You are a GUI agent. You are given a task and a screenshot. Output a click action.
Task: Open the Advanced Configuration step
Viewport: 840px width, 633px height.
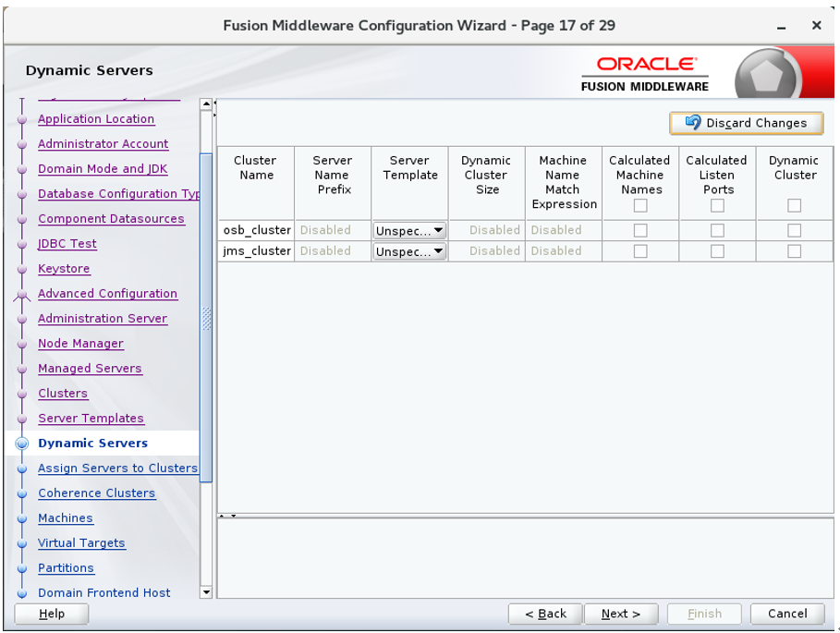pos(108,294)
